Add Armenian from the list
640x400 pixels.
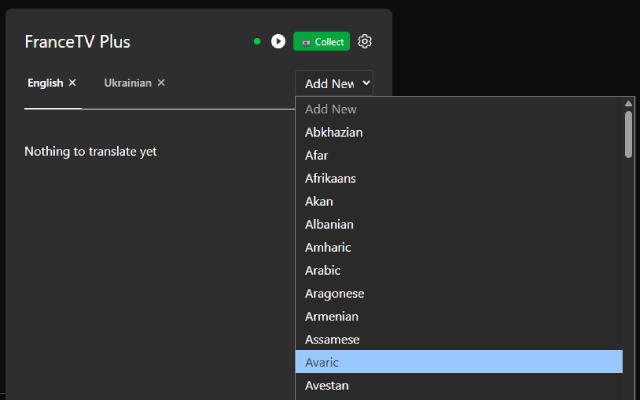pyautogui.click(x=459, y=316)
